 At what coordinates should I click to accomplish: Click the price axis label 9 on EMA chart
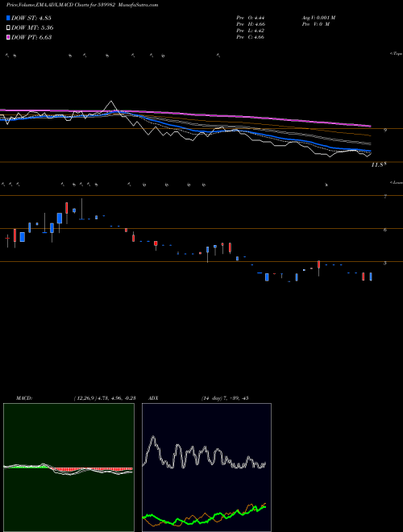[385, 130]
